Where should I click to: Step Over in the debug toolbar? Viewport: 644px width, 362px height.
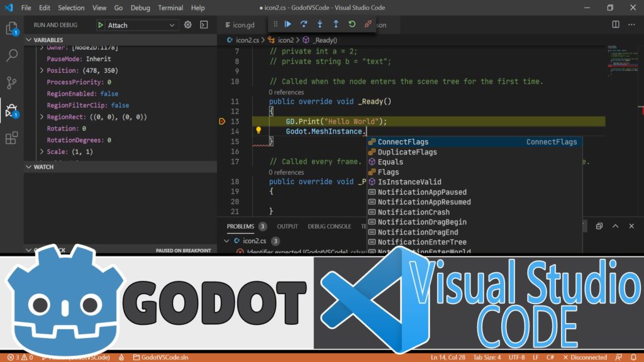304,25
